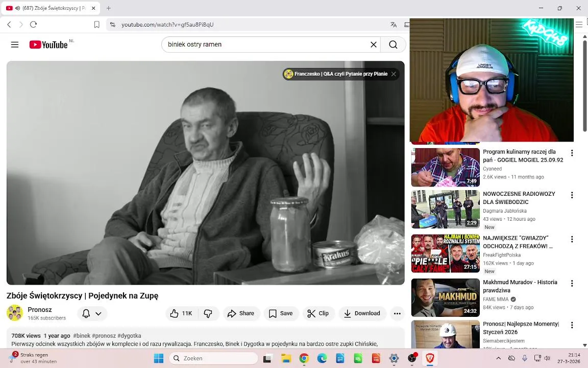
Task: Click Brave browser taskbar icon
Action: click(430, 359)
